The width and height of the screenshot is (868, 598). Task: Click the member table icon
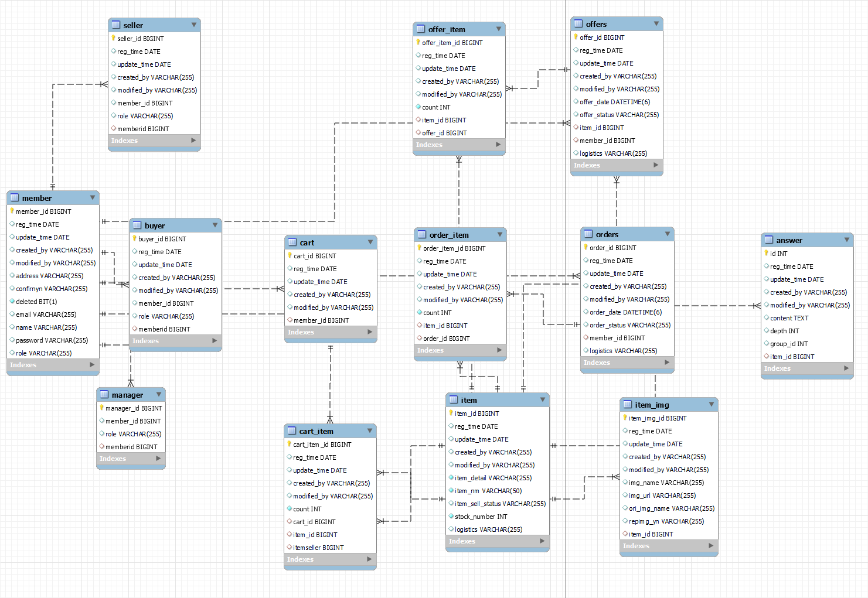pos(15,198)
